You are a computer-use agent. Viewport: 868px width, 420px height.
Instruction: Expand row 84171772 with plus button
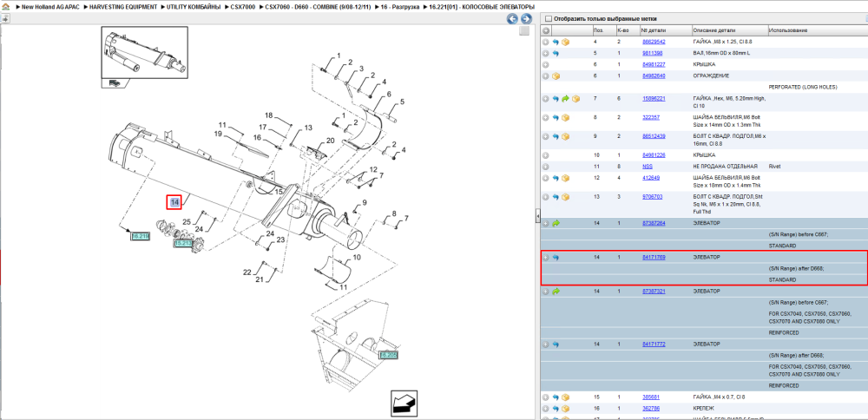pyautogui.click(x=546, y=345)
